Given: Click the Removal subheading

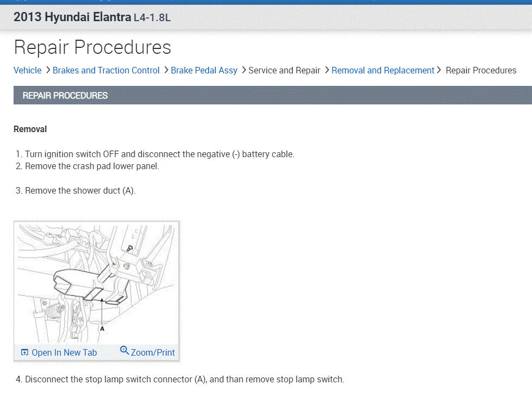Looking at the screenshot, I should (x=30, y=129).
